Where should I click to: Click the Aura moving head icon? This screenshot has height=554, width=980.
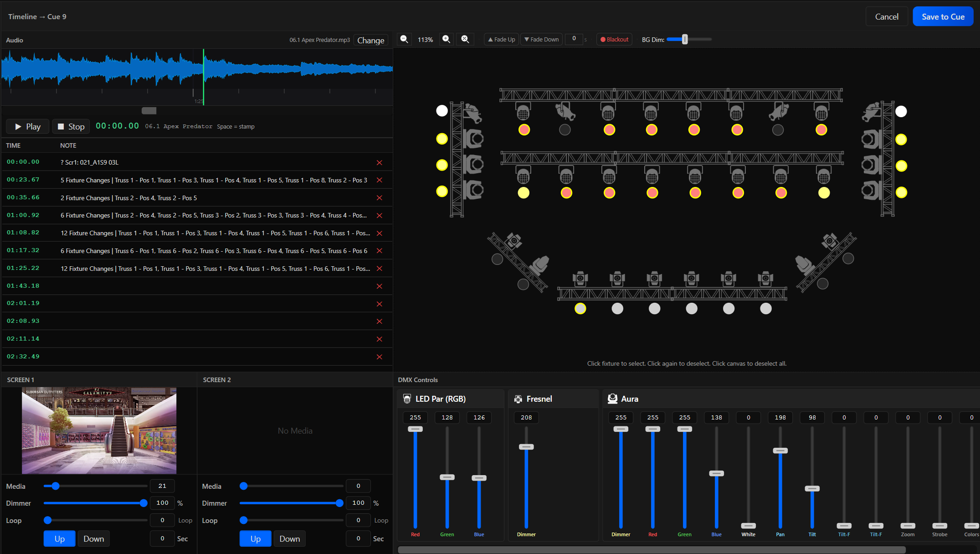click(612, 399)
